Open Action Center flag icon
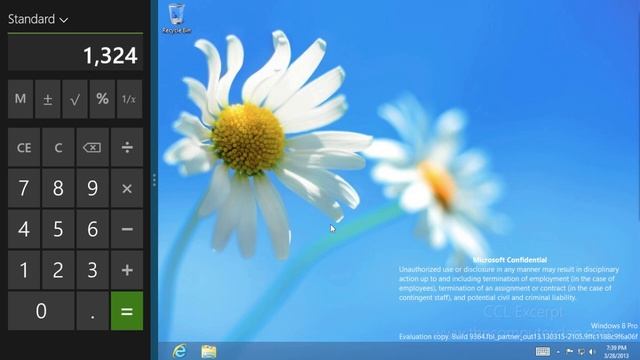Image resolution: width=640 pixels, height=360 pixels. point(570,351)
